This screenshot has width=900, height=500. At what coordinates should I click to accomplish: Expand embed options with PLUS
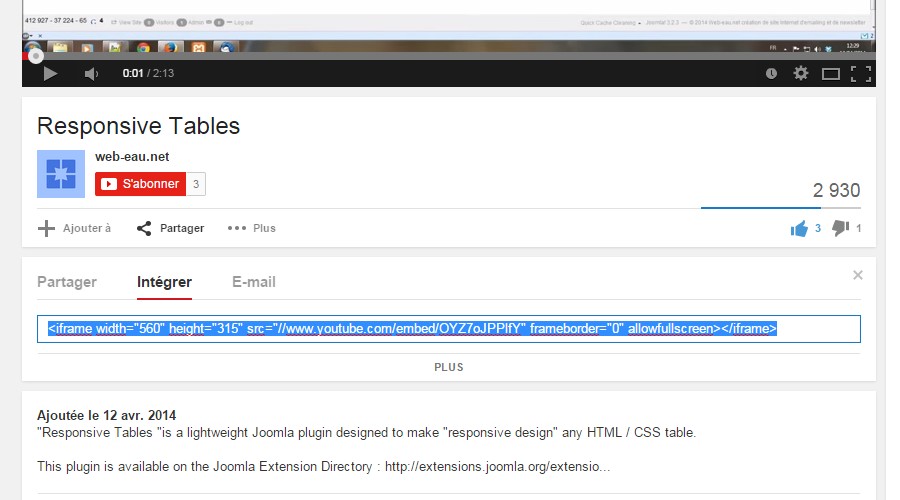(449, 367)
